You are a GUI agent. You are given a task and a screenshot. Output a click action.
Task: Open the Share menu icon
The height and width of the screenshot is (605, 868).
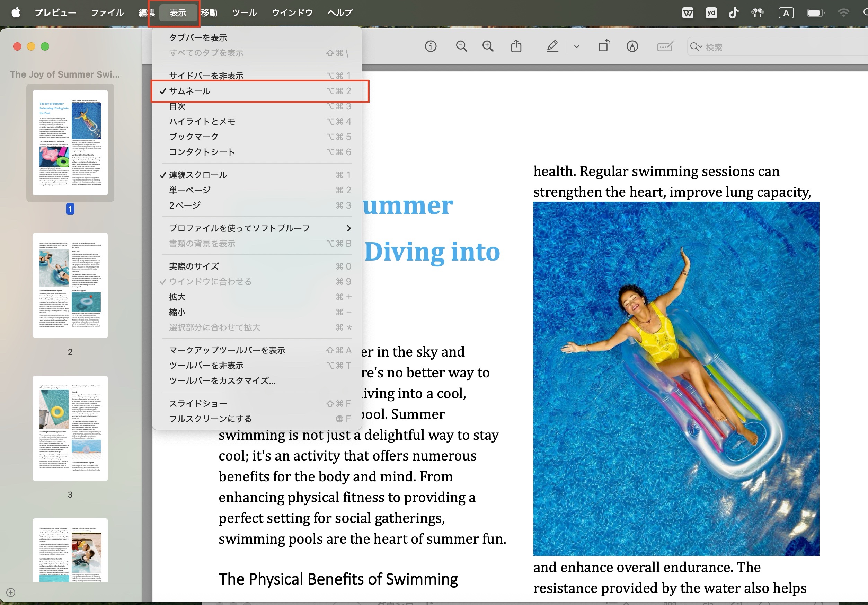click(516, 46)
